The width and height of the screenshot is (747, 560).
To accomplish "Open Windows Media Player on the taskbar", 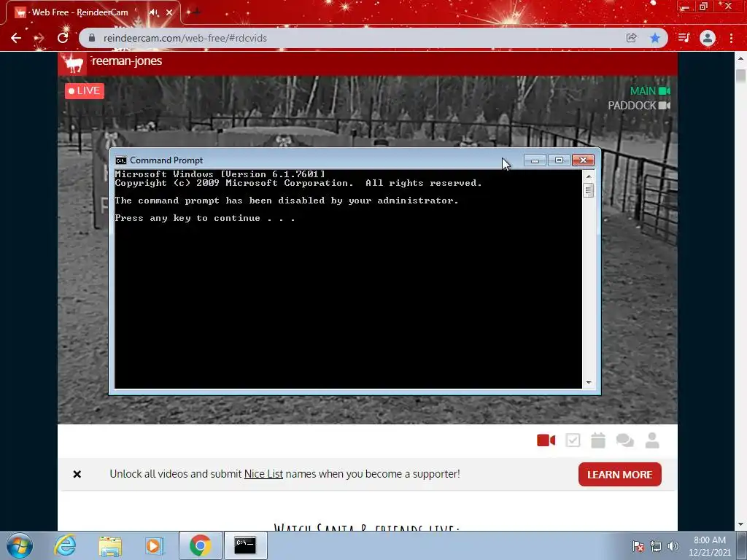I will (154, 545).
